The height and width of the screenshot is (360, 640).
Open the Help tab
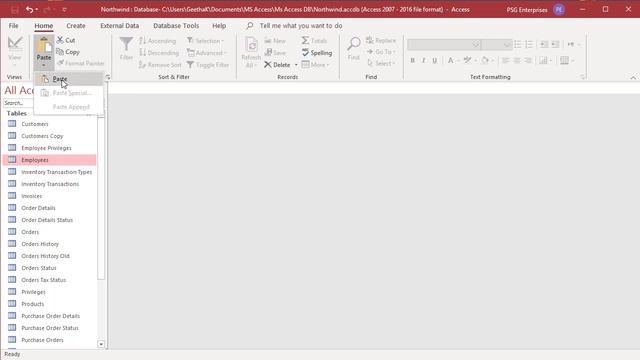219,26
